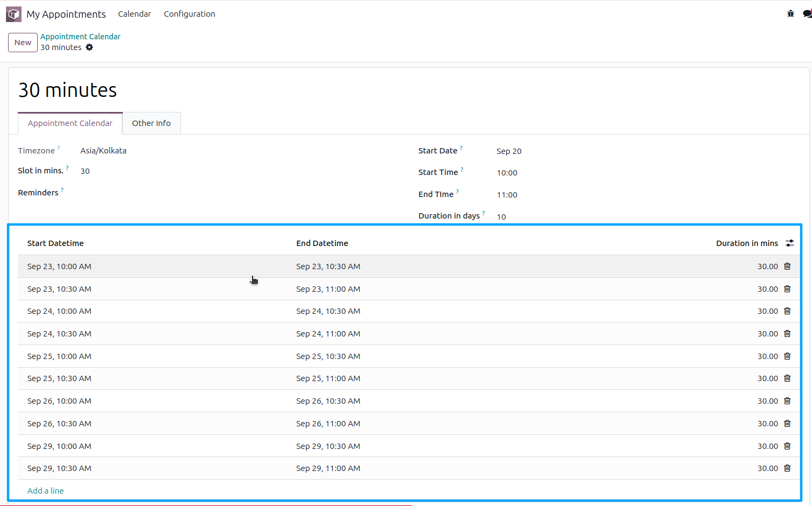This screenshot has width=812, height=506.
Task: Click the gear actions icon beside 30 minutes
Action: tap(89, 47)
